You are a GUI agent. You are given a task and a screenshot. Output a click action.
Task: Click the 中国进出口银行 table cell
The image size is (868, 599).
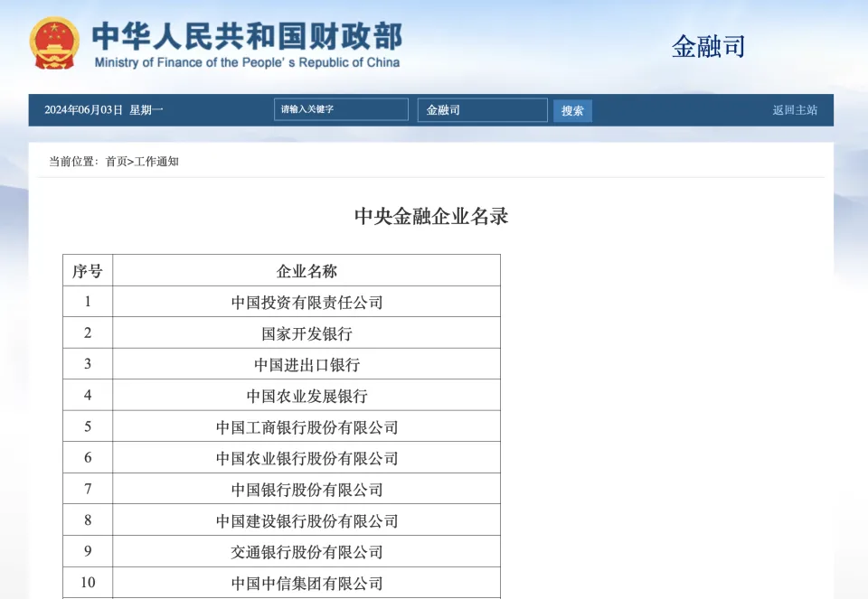point(307,365)
